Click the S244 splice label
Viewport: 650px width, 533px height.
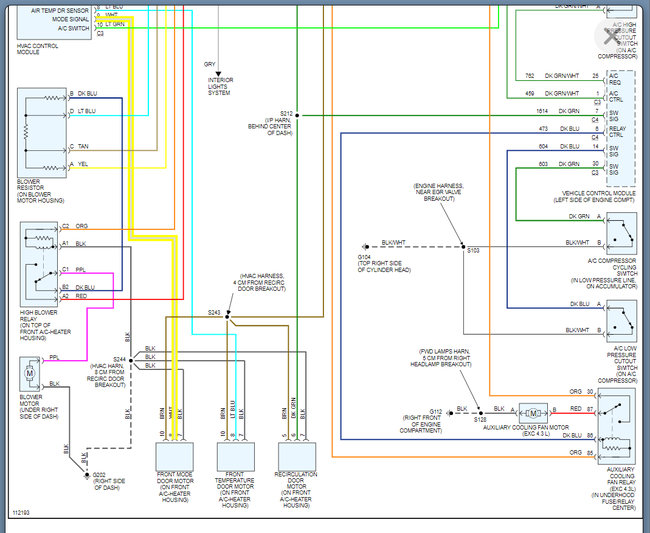tap(119, 359)
